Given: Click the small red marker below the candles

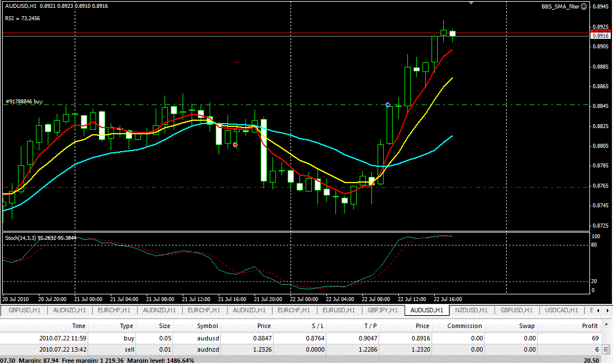Looking at the screenshot, I should (235, 145).
